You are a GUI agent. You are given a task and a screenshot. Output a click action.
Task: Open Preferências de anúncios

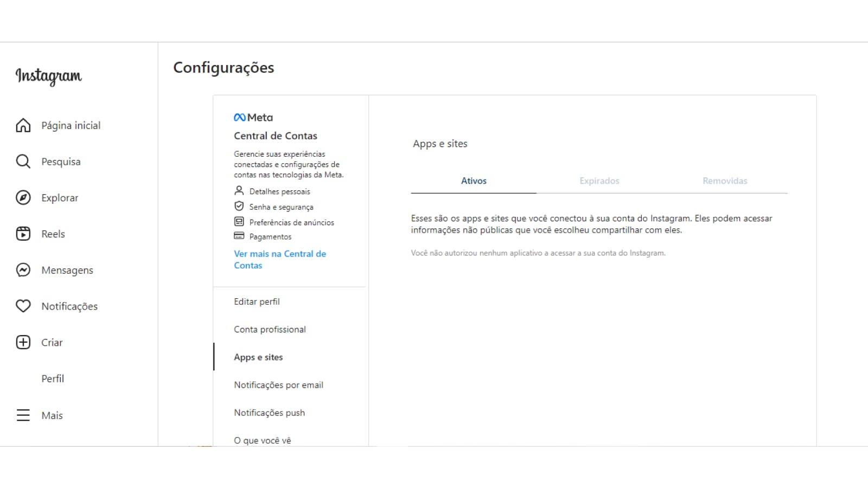pos(292,222)
